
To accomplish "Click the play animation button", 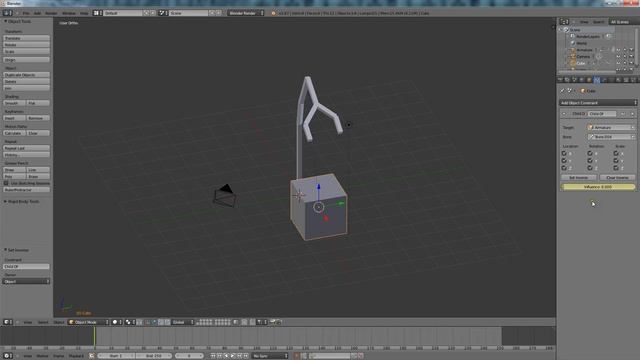I will pos(233,356).
